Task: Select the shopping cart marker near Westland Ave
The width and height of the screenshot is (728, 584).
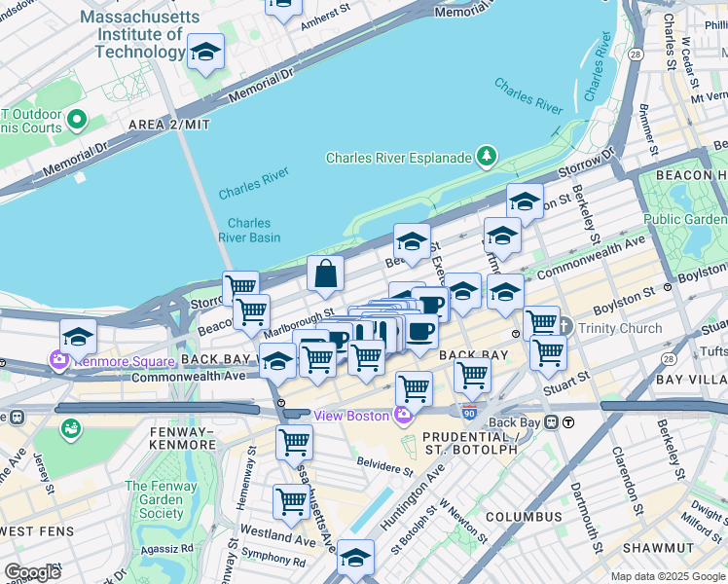Action: (292, 505)
